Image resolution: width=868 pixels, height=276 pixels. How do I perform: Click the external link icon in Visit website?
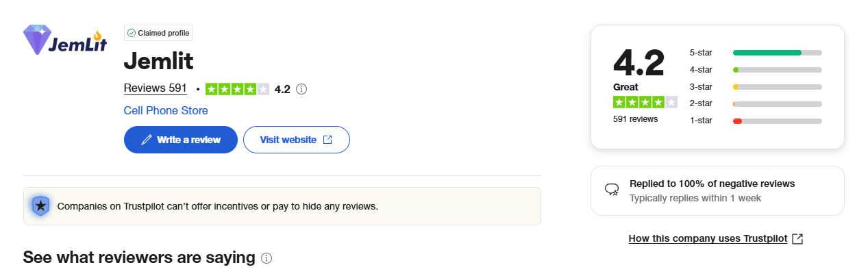point(327,140)
